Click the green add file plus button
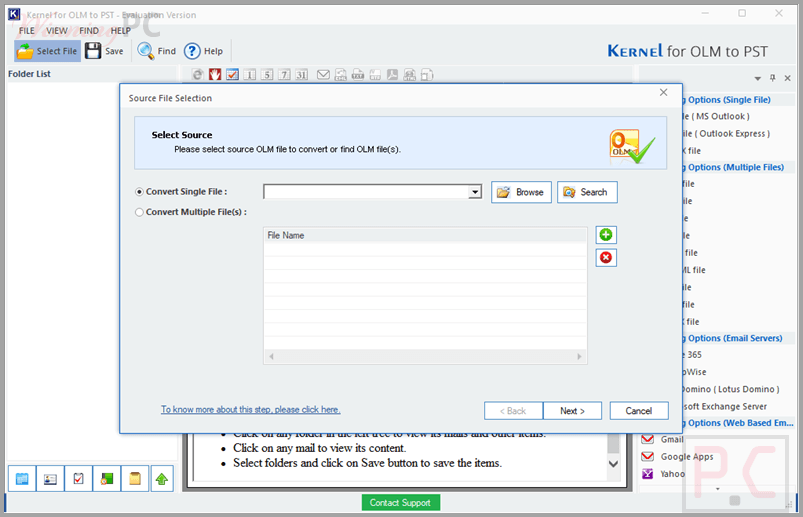 [x=606, y=235]
